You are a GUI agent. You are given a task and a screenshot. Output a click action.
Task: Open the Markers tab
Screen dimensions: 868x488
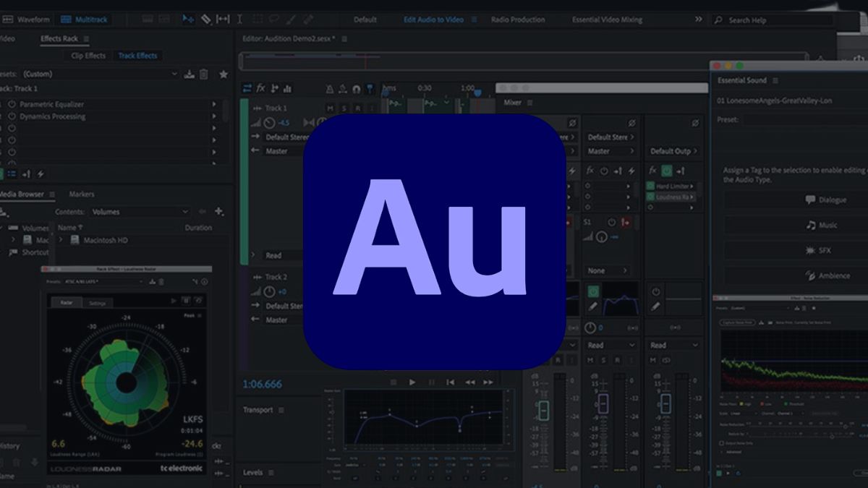pos(82,194)
